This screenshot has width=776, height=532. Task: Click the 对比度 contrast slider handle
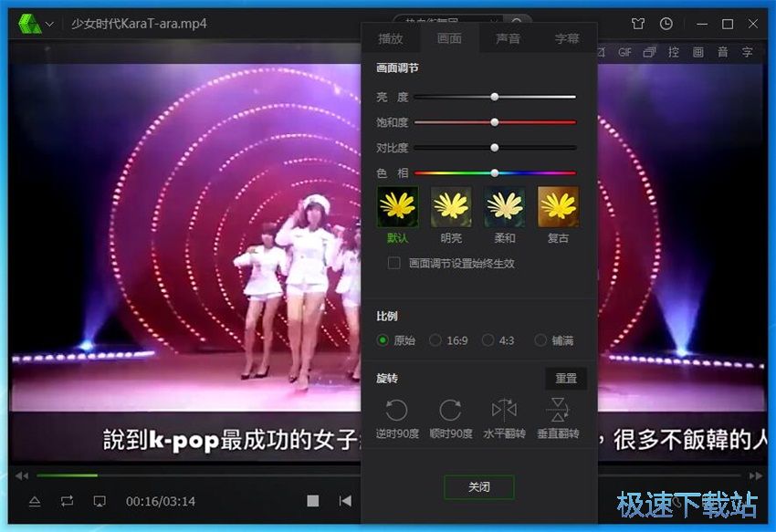click(x=495, y=148)
